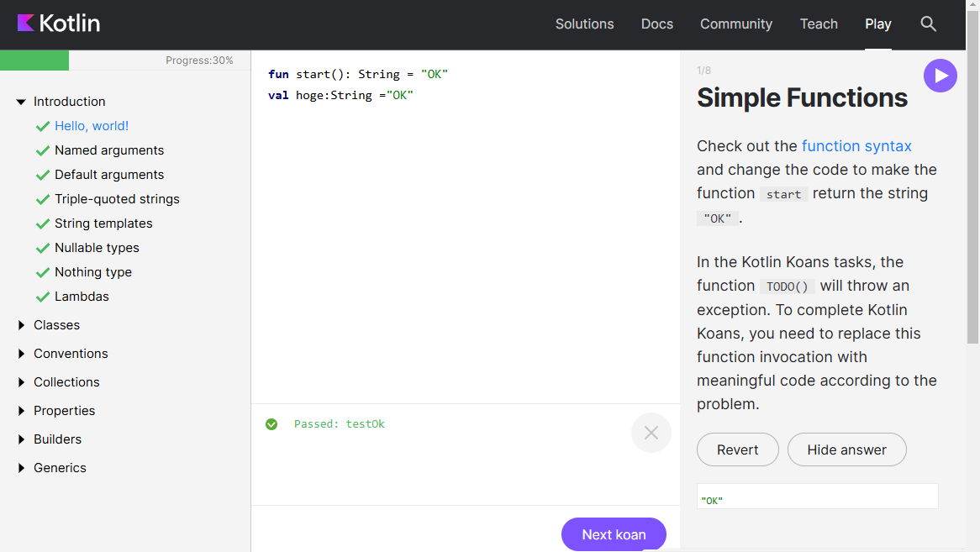Click the page vertical scrollbar
This screenshot has height=552, width=980.
point(972,178)
